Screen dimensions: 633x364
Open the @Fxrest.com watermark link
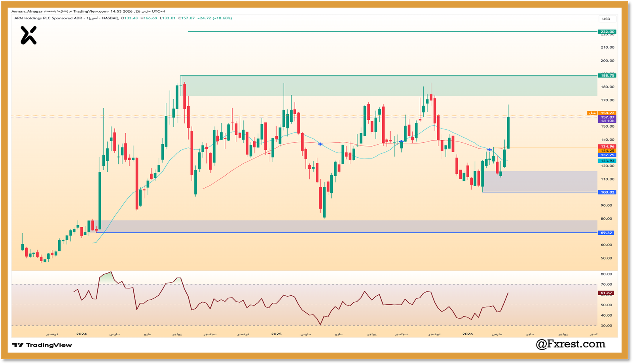coord(570,344)
